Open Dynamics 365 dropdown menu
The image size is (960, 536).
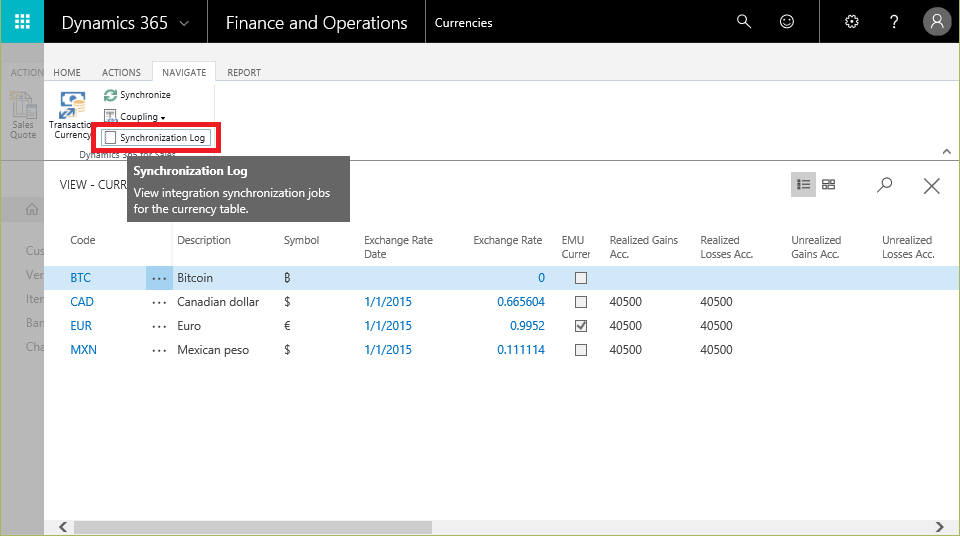click(x=125, y=23)
